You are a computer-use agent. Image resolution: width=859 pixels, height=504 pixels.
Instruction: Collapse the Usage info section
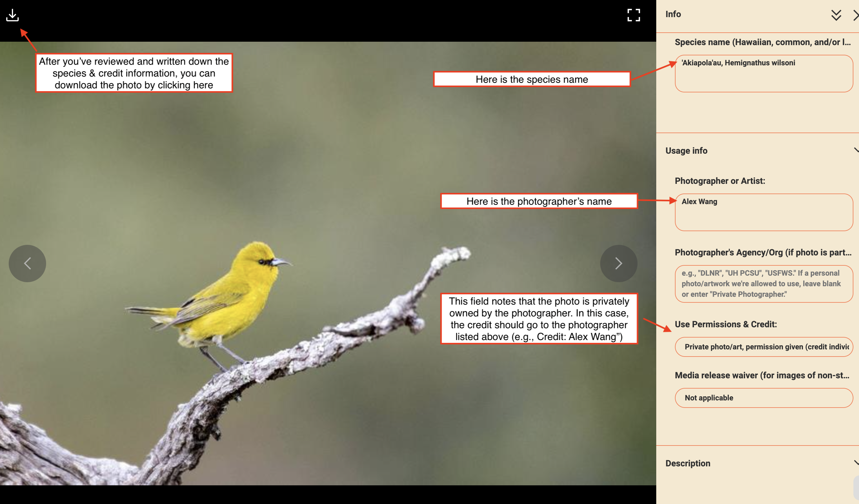coord(856,150)
